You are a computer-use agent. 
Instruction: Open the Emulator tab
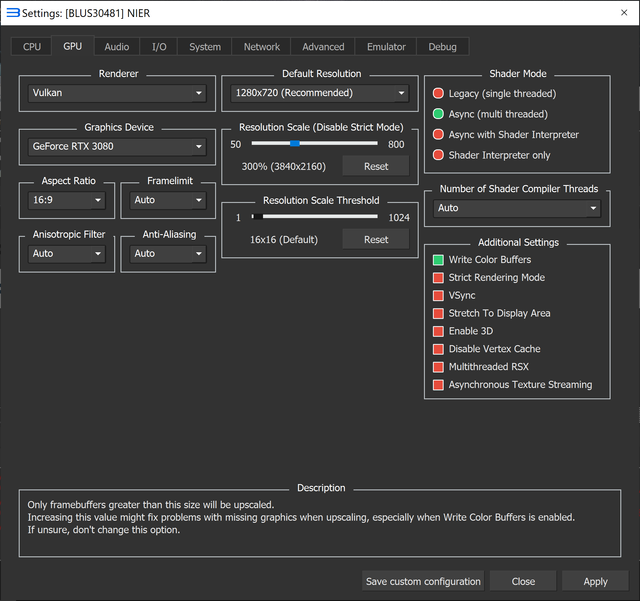[386, 47]
